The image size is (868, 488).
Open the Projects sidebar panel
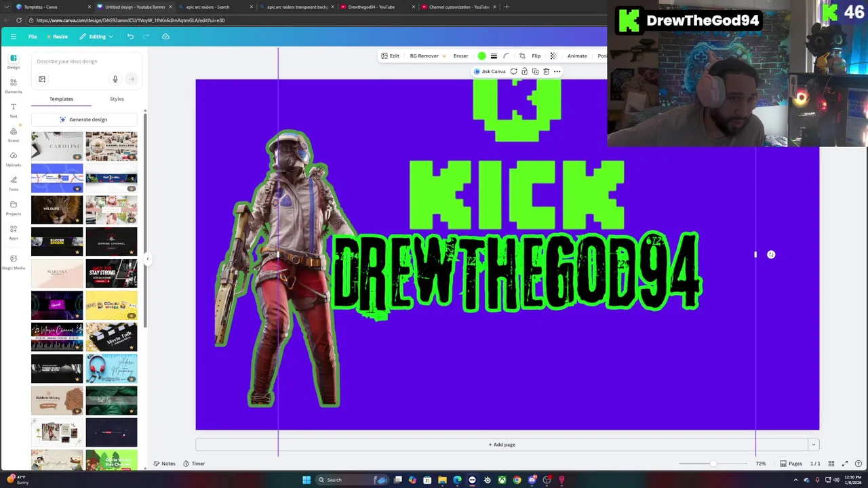(x=14, y=208)
